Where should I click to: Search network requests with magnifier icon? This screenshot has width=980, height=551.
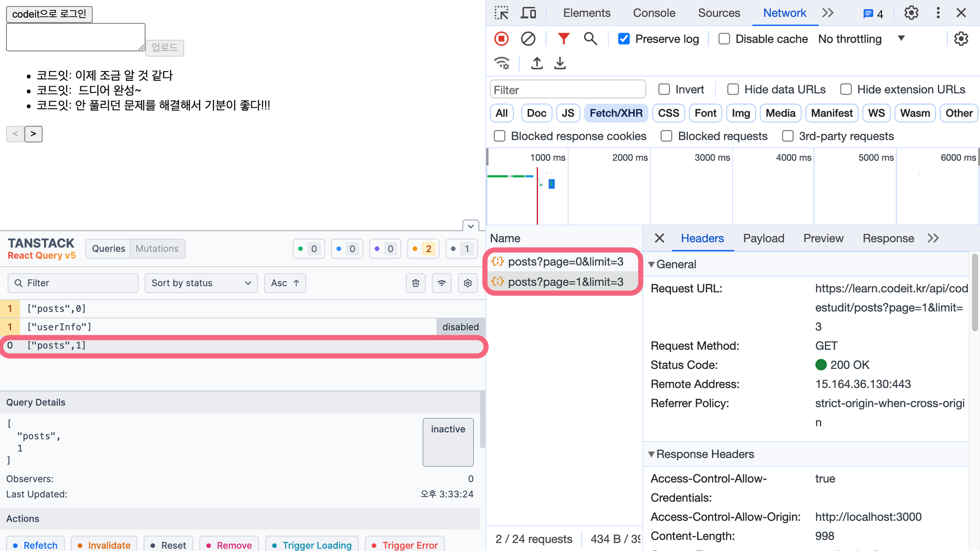[x=590, y=39]
